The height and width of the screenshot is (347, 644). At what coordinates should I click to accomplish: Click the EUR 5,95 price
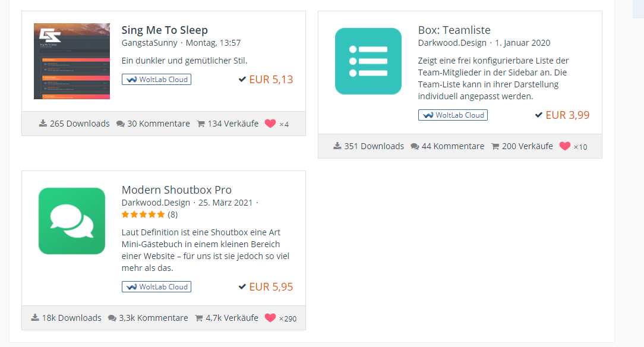(x=271, y=287)
